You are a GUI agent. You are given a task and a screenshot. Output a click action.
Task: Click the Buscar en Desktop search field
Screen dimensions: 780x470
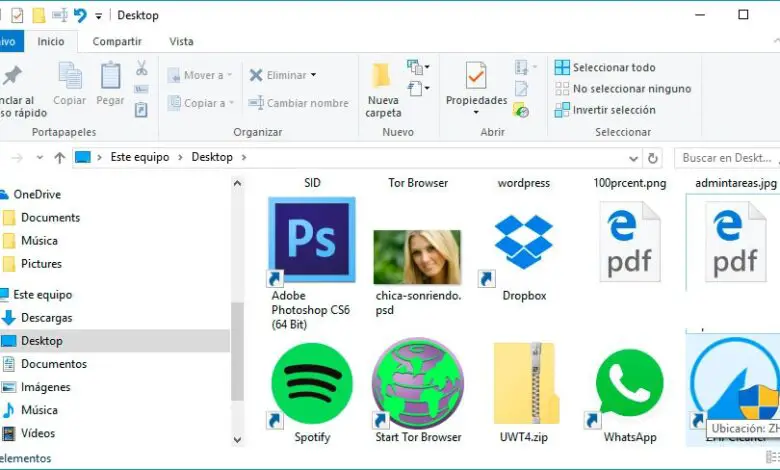coord(727,158)
